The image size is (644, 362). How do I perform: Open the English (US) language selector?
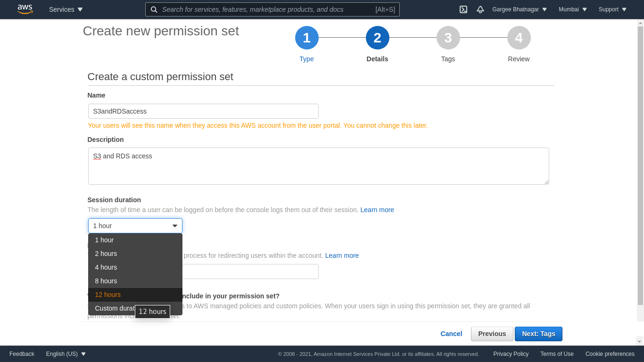coord(66,354)
